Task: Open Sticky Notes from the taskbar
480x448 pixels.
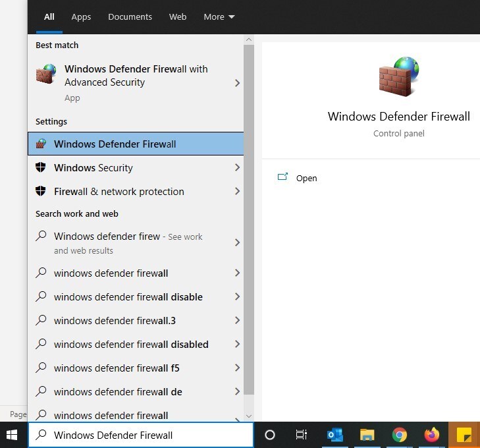Action: 464,435
